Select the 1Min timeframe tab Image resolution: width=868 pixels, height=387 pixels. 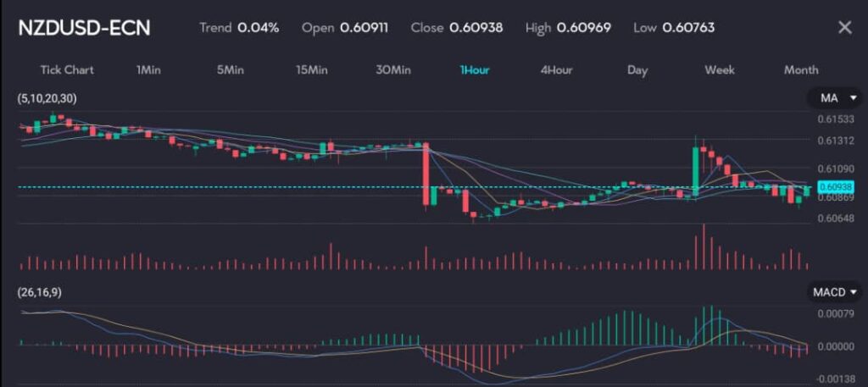[x=148, y=69]
